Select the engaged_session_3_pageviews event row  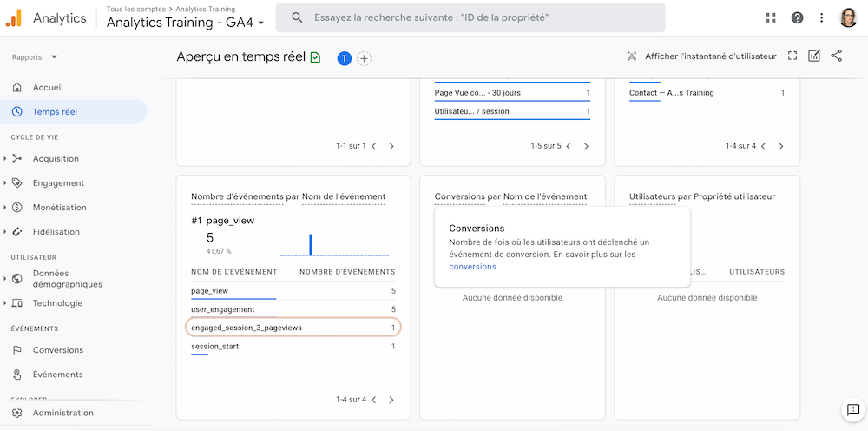[293, 328]
